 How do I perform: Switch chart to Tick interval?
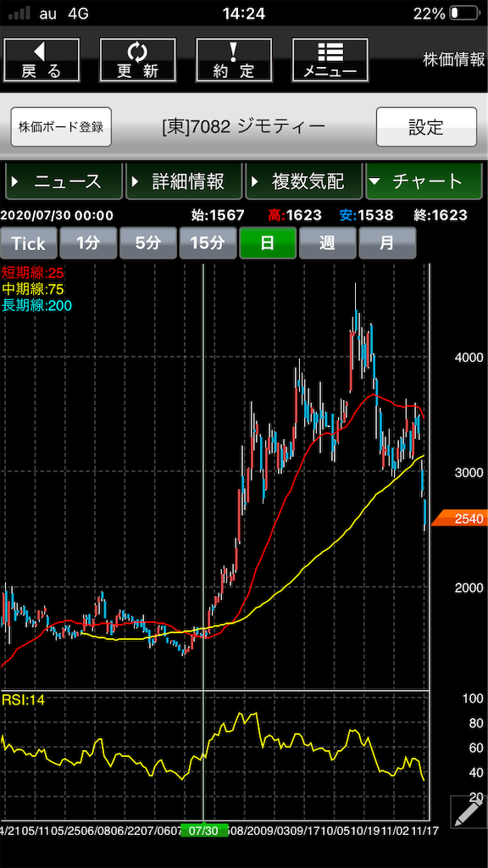pyautogui.click(x=28, y=243)
